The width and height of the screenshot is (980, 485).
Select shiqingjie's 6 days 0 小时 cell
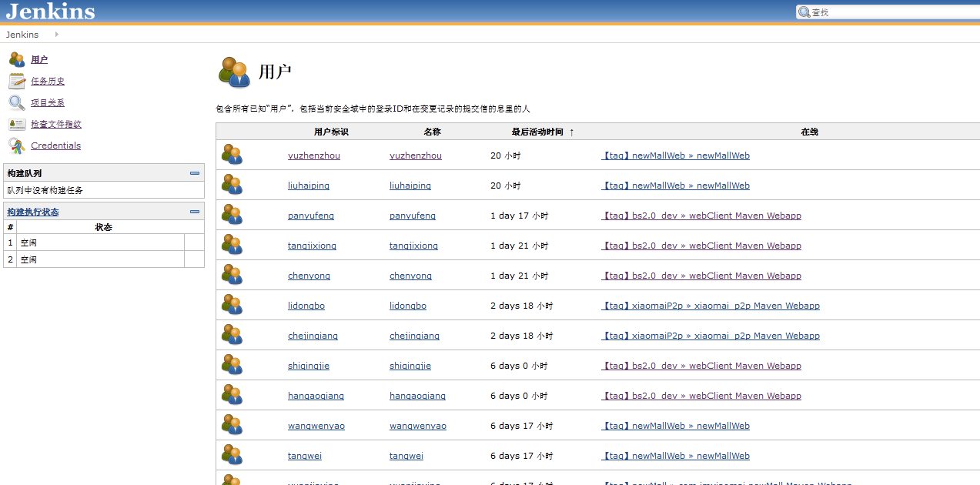(x=519, y=366)
